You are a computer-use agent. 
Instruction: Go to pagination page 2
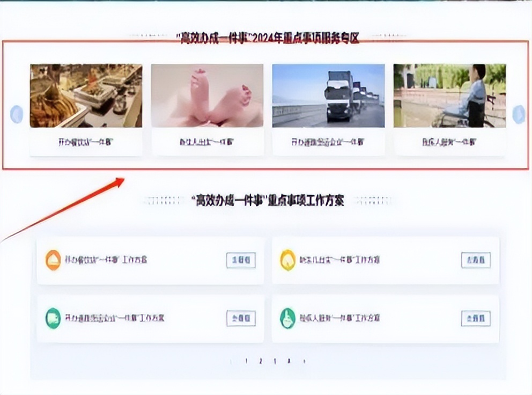tap(261, 361)
